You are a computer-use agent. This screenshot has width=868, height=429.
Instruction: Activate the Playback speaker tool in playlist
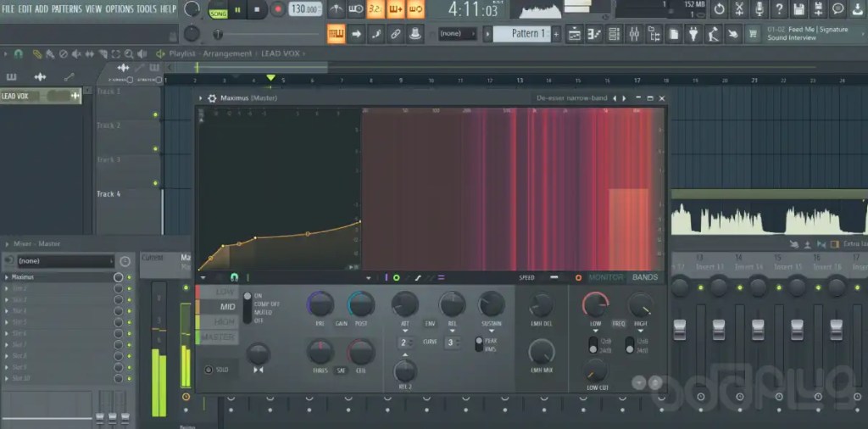coord(142,53)
